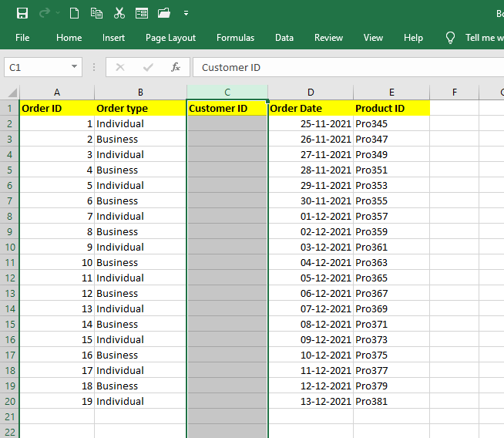The height and width of the screenshot is (438, 504).
Task: Click the New blank workbook icon
Action: click(x=74, y=13)
